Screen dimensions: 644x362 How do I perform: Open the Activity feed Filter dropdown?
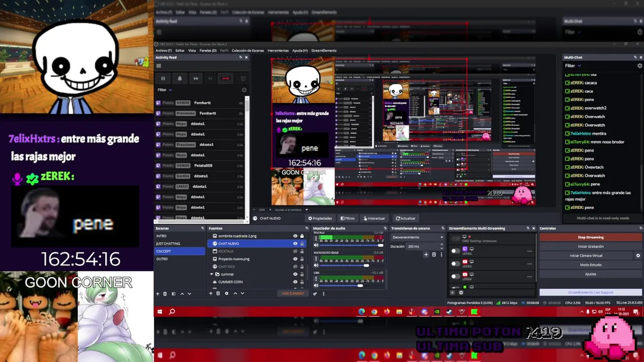coord(165,90)
